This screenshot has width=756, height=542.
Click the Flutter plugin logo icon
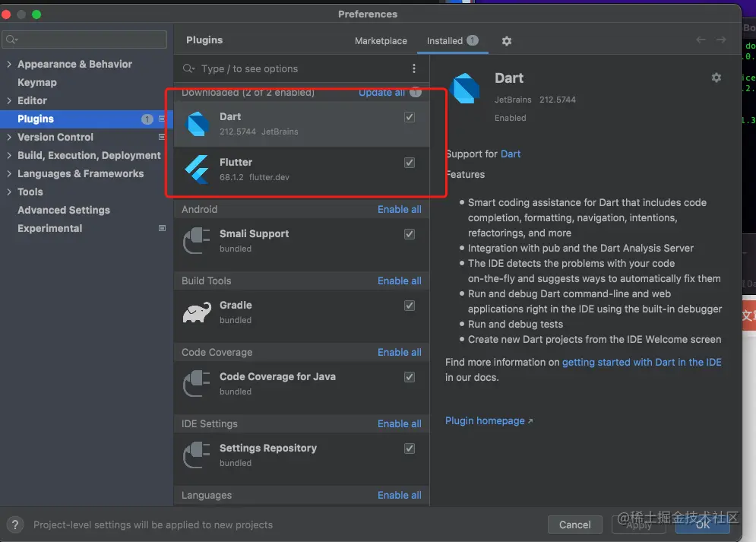198,170
